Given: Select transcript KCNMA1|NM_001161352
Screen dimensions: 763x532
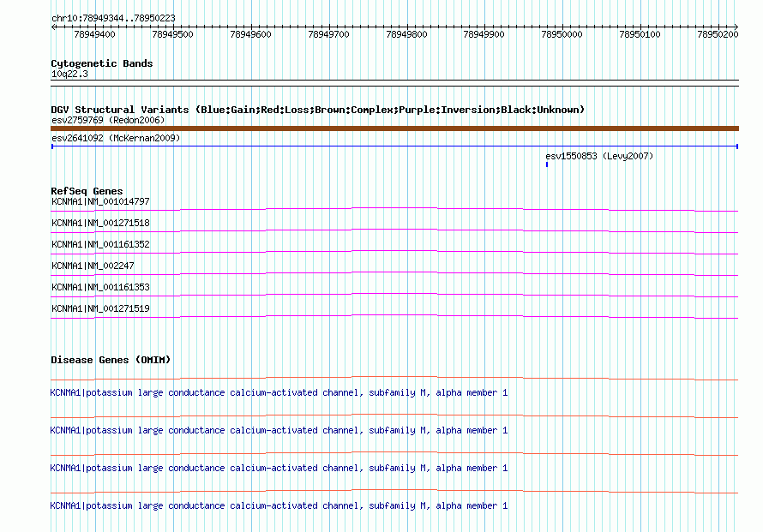Looking at the screenshot, I should pos(100,244).
